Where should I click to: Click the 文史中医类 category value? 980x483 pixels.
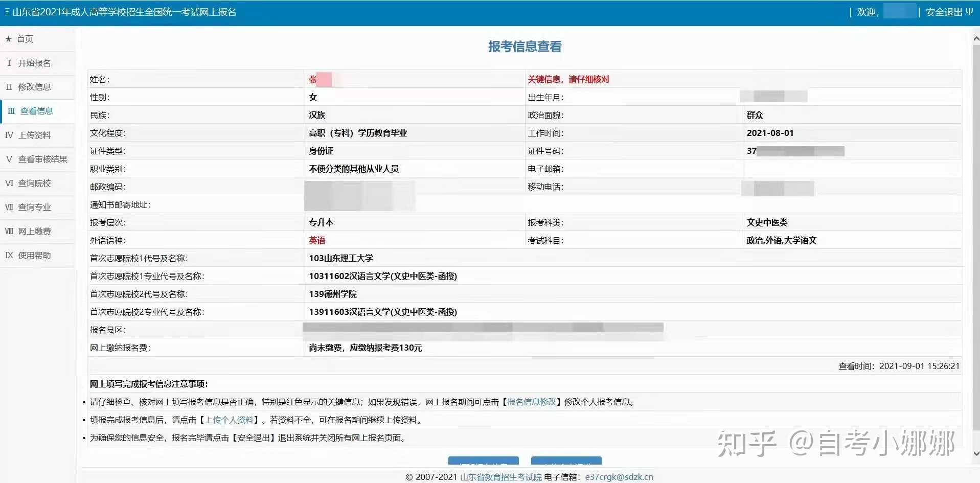(x=767, y=222)
